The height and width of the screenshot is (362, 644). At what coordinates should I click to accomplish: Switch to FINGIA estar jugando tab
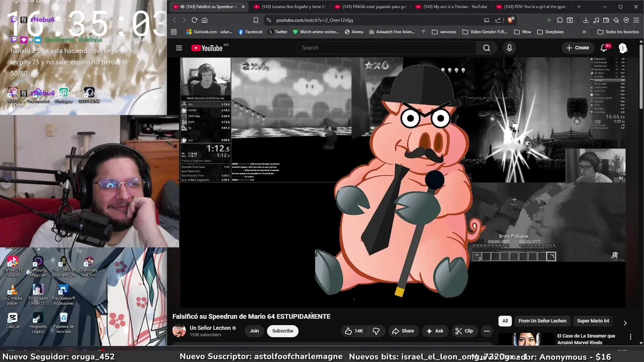(x=370, y=7)
